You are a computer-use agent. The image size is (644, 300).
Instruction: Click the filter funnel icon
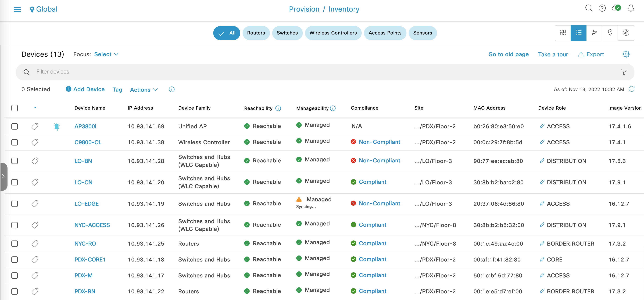click(624, 72)
